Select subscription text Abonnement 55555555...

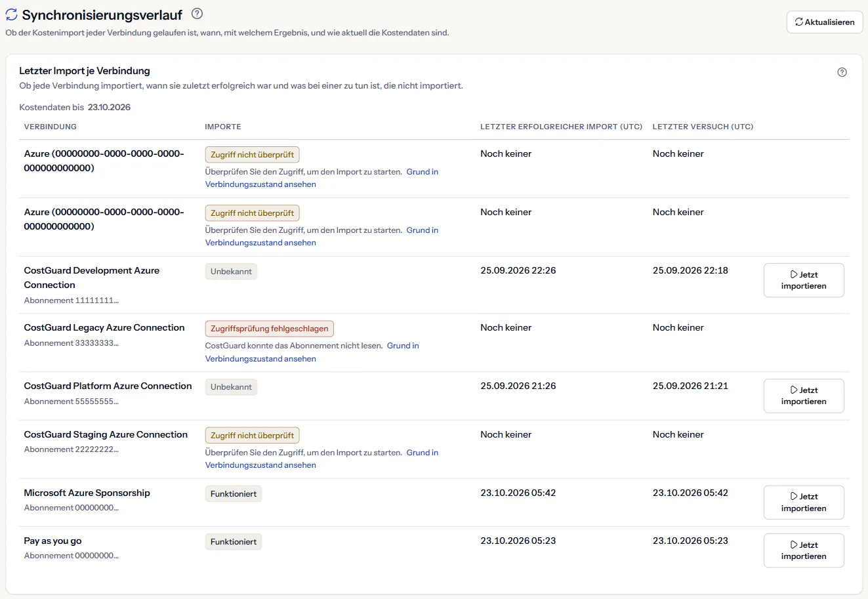[x=72, y=402]
